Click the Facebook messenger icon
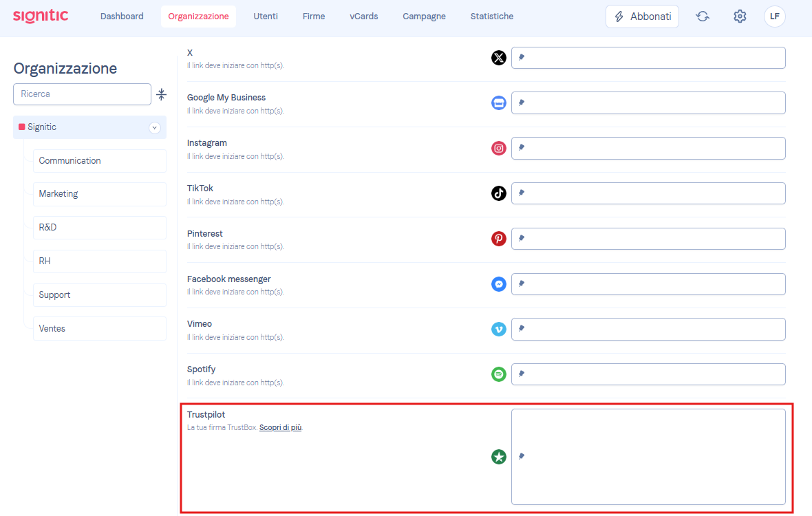The width and height of the screenshot is (812, 516). click(498, 284)
